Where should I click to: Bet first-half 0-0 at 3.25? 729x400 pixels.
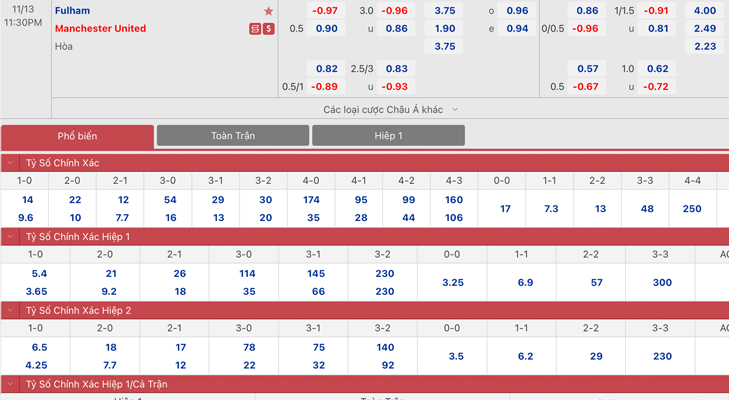click(453, 282)
